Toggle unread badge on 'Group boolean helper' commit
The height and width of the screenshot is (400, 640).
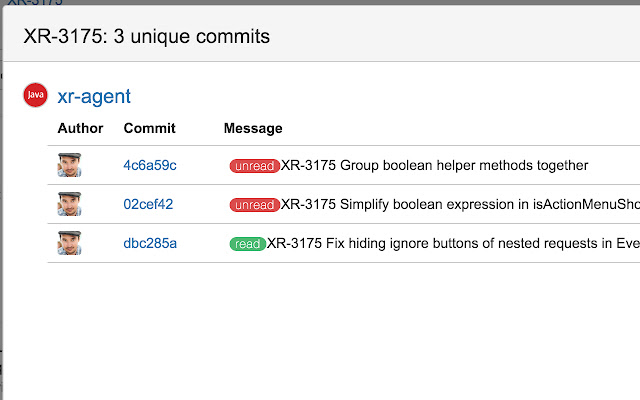click(254, 166)
